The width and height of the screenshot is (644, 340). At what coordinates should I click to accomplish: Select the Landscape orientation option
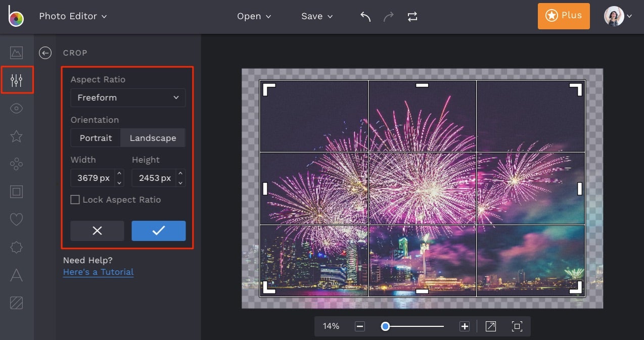point(153,137)
